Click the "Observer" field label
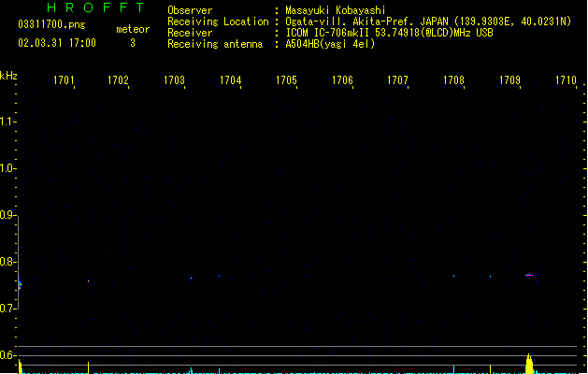588x374 pixels. coord(190,10)
